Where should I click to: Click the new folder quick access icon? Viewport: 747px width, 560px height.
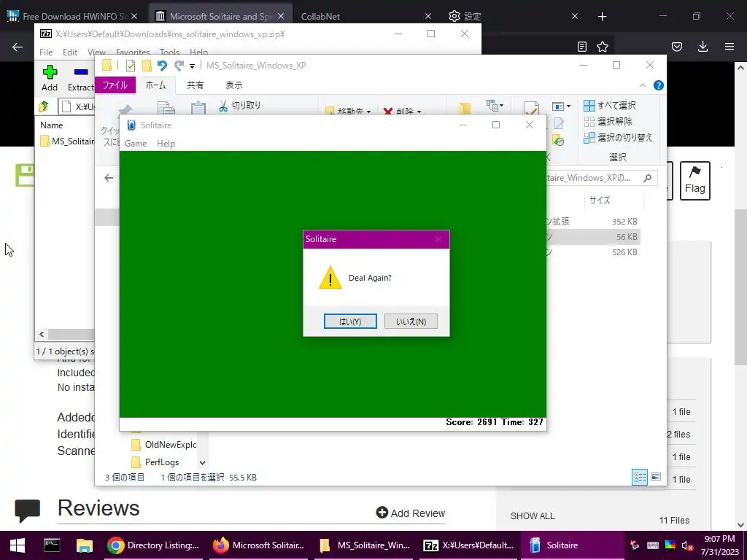coord(147,65)
